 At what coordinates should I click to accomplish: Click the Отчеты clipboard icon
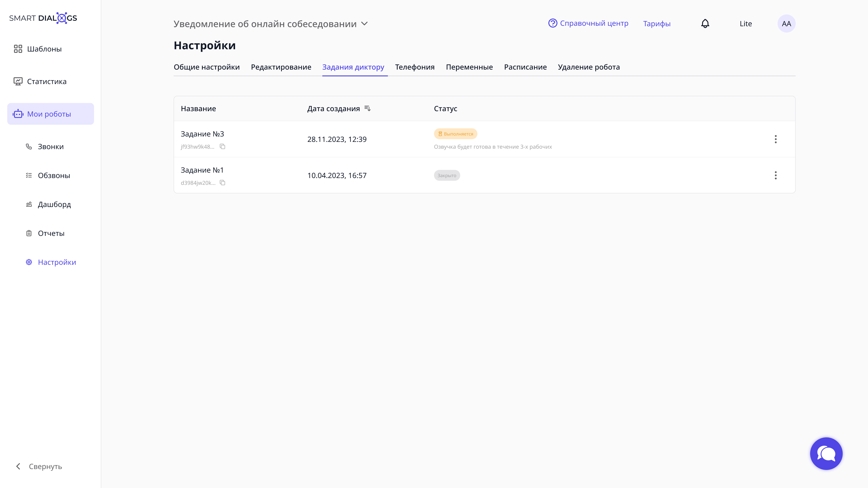[29, 233]
